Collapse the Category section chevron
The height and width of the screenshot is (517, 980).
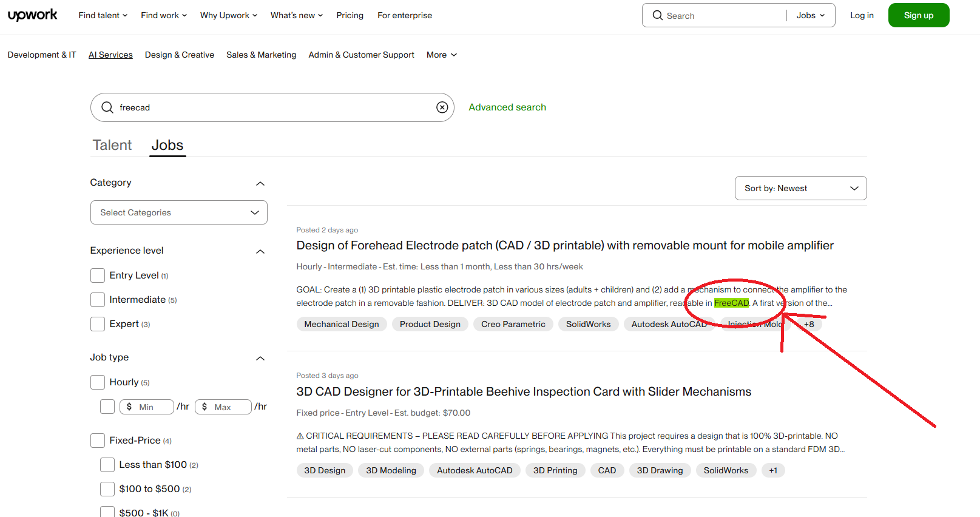[x=260, y=183]
